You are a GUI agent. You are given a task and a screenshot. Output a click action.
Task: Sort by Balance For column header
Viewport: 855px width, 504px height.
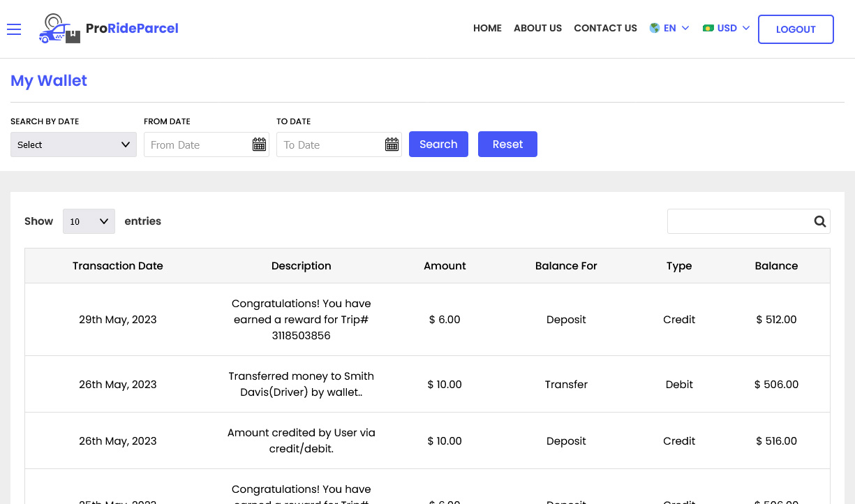coord(566,266)
